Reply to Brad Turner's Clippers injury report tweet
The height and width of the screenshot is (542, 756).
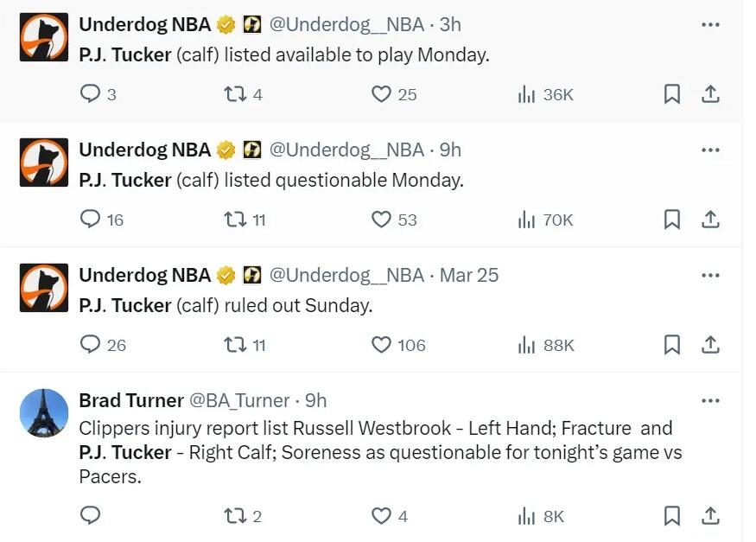(90, 516)
